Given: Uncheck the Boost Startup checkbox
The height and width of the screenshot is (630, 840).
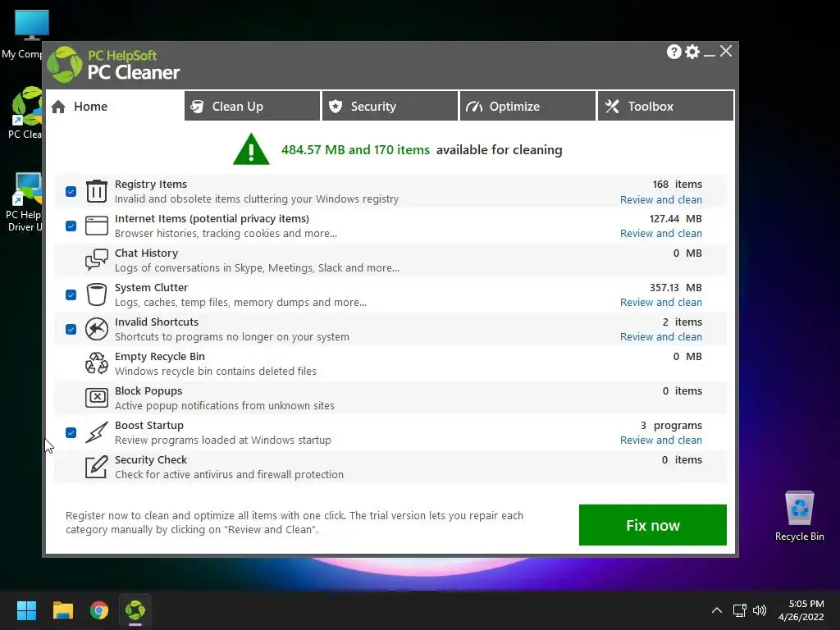Looking at the screenshot, I should point(71,432).
